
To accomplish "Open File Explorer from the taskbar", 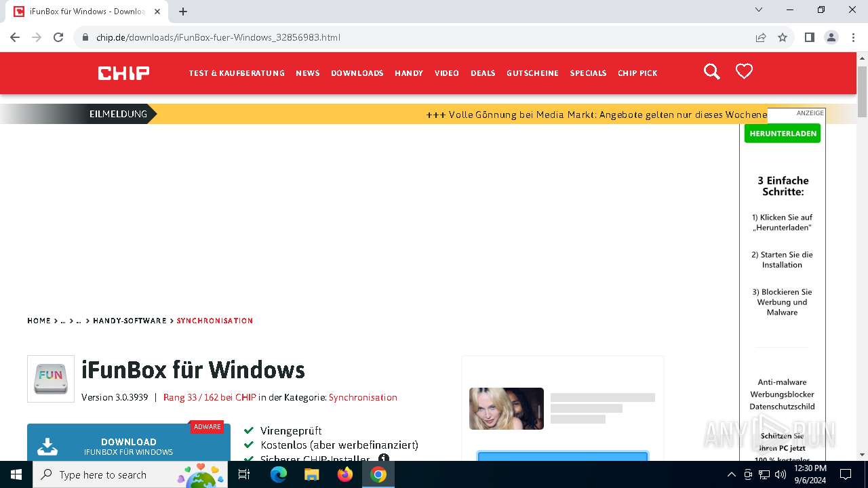I will (312, 474).
